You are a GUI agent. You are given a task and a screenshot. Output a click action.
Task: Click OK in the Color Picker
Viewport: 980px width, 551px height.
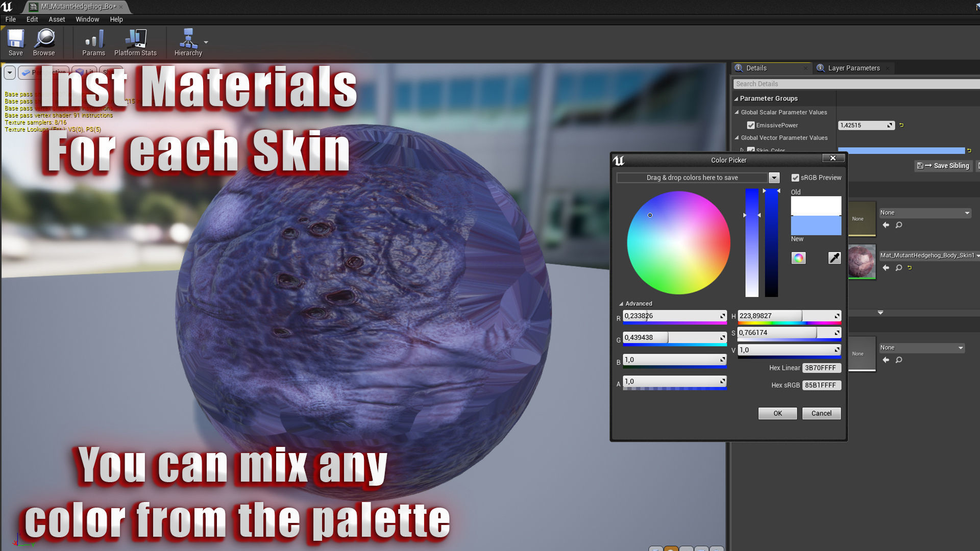coord(777,413)
